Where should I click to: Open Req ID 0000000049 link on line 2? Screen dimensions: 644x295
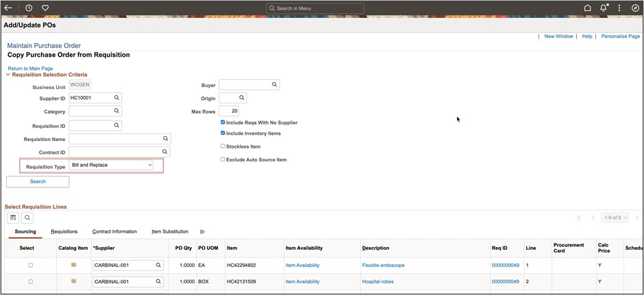click(505, 281)
